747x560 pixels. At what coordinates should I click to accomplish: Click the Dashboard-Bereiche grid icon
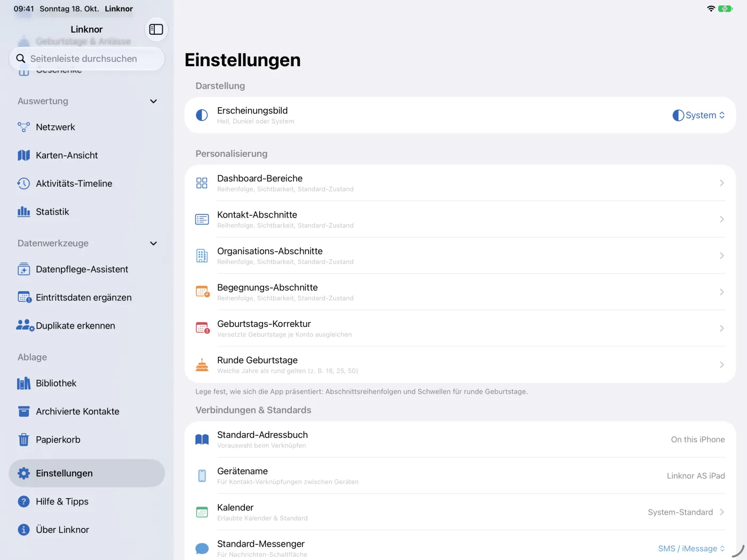(202, 183)
